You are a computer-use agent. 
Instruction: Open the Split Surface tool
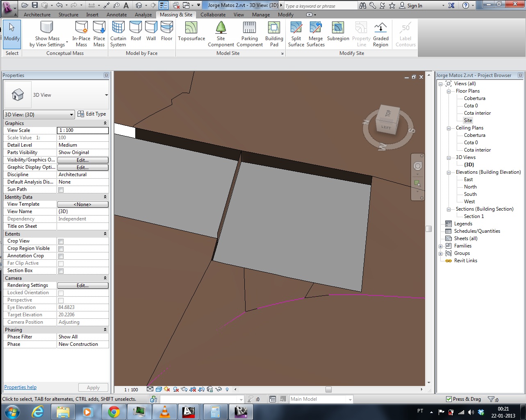(296, 33)
